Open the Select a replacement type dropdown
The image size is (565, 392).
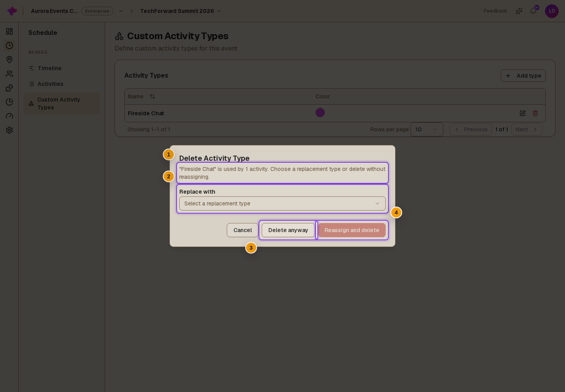click(282, 203)
